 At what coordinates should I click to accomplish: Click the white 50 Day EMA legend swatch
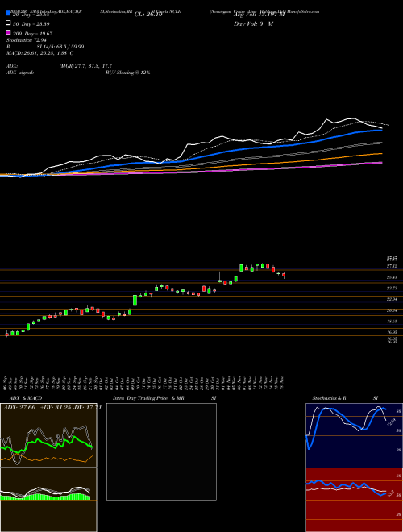(x=8, y=23)
